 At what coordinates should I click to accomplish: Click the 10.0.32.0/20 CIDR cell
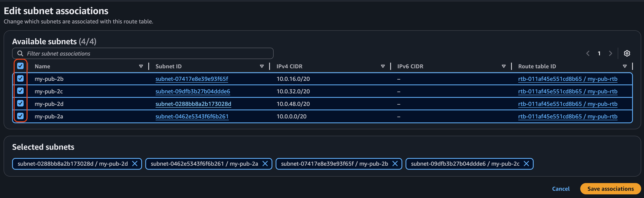293,91
